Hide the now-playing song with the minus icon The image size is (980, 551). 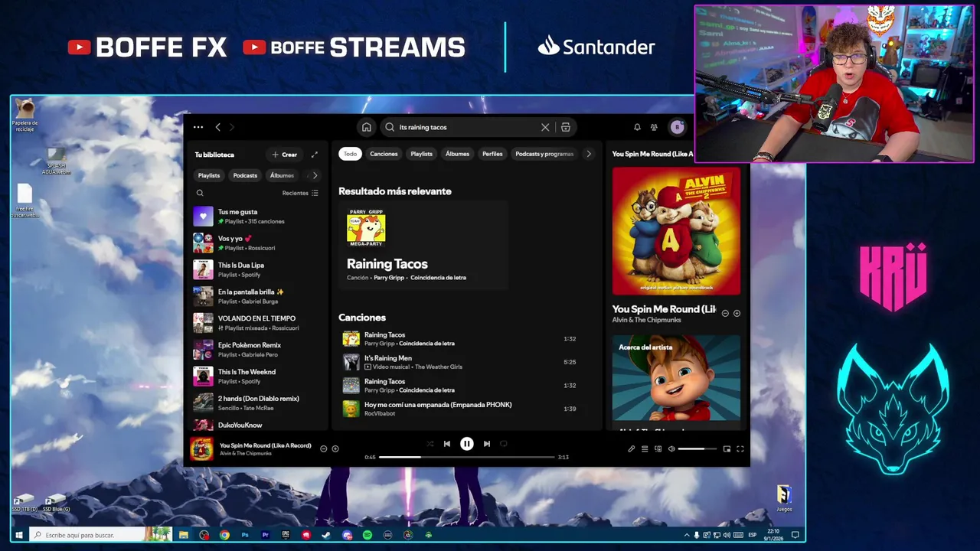[323, 449]
